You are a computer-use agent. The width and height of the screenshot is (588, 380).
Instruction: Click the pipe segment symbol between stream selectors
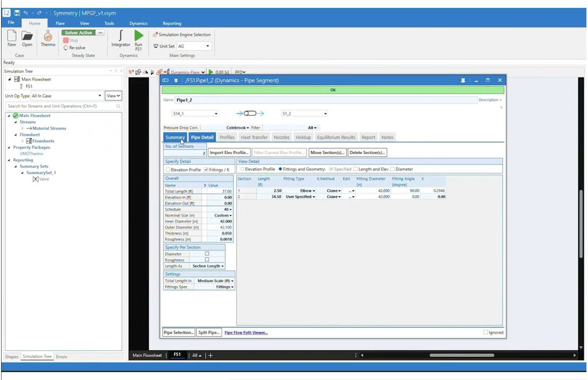click(x=250, y=113)
